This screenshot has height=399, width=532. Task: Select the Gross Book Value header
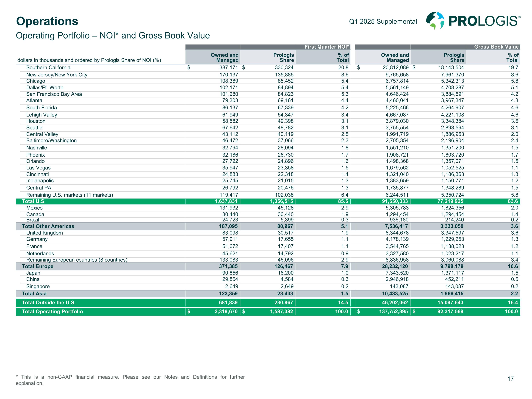click(496, 47)
